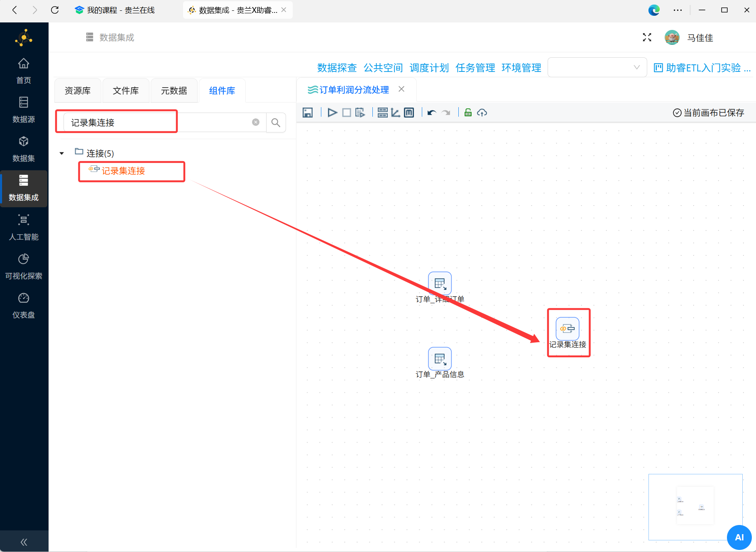Click the green unlock padlock icon
The width and height of the screenshot is (756, 552).
pos(468,112)
